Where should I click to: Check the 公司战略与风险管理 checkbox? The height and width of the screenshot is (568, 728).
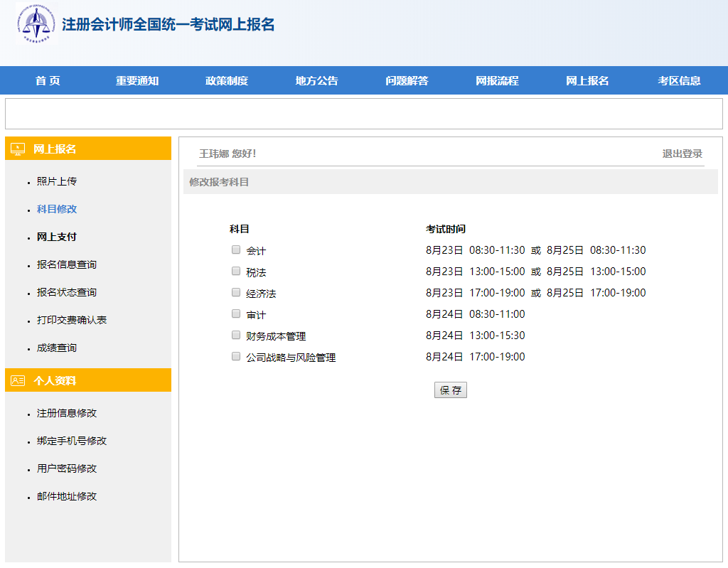(x=235, y=355)
